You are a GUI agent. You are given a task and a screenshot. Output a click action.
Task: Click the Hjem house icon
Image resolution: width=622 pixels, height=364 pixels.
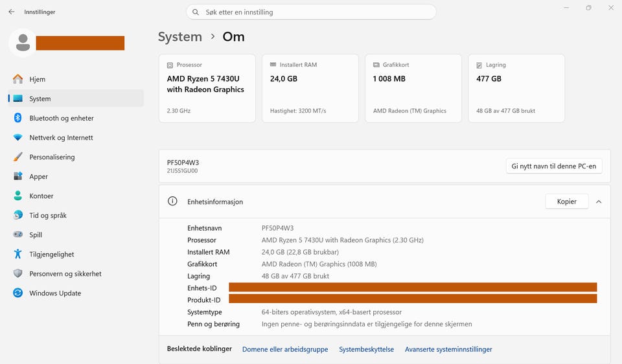pyautogui.click(x=18, y=79)
